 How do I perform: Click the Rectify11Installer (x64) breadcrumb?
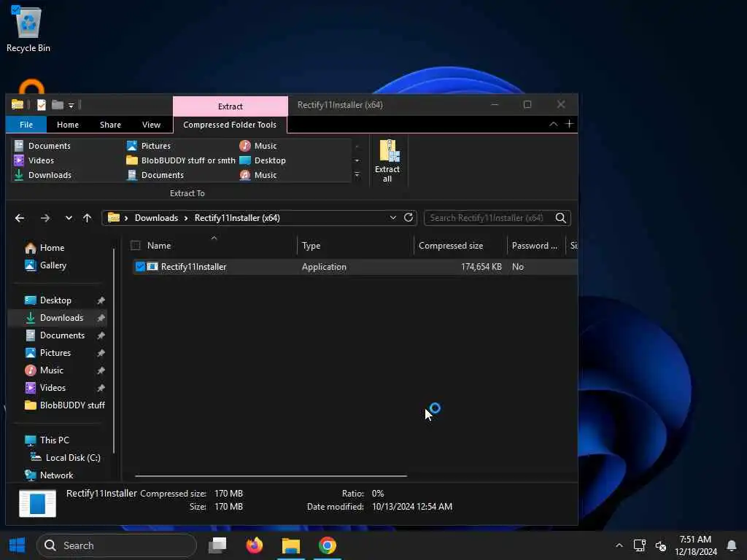pyautogui.click(x=237, y=218)
